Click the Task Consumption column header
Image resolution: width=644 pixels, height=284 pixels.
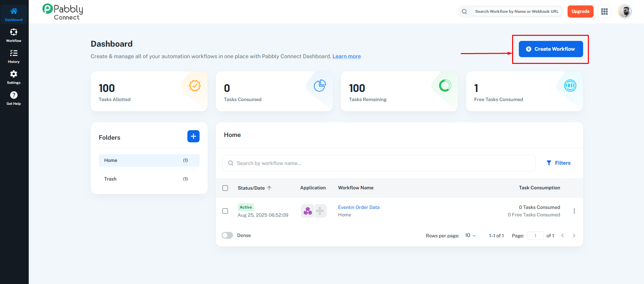[539, 188]
